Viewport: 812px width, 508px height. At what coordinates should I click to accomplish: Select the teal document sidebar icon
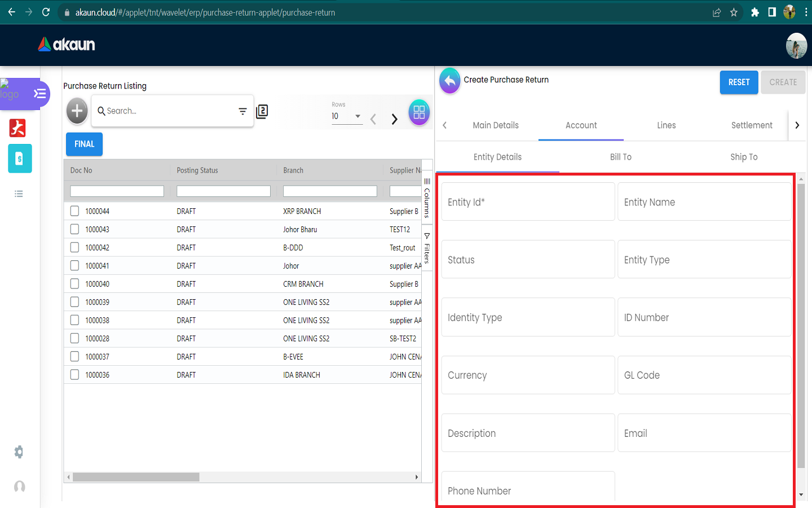20,159
